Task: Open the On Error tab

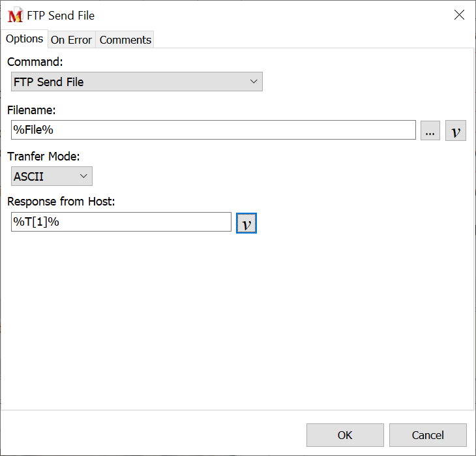Action: (71, 40)
